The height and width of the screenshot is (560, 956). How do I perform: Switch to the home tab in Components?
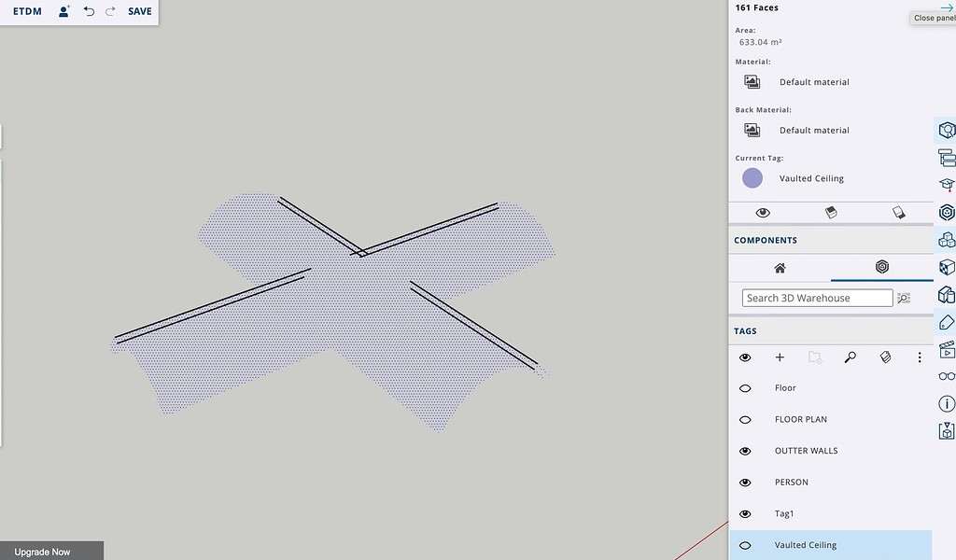point(780,268)
